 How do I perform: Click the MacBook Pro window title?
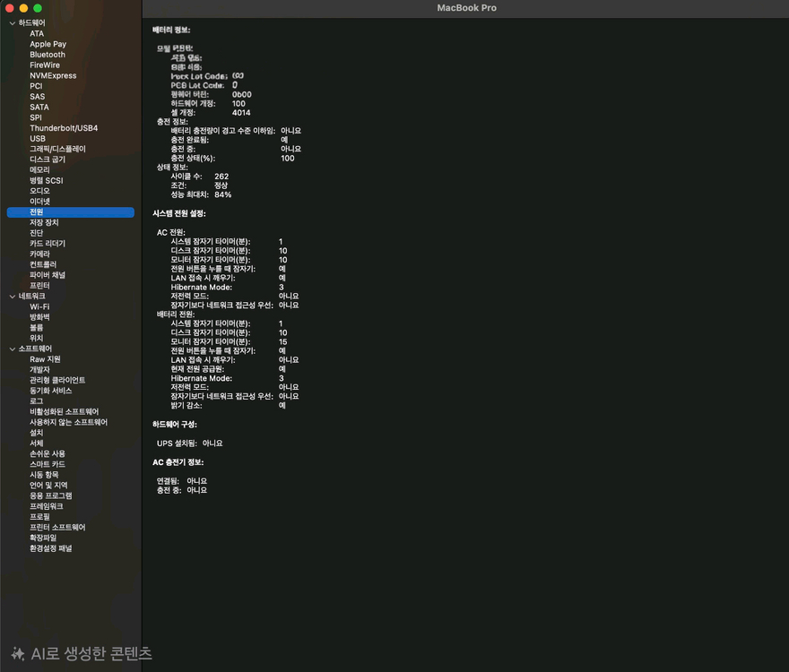tap(466, 8)
